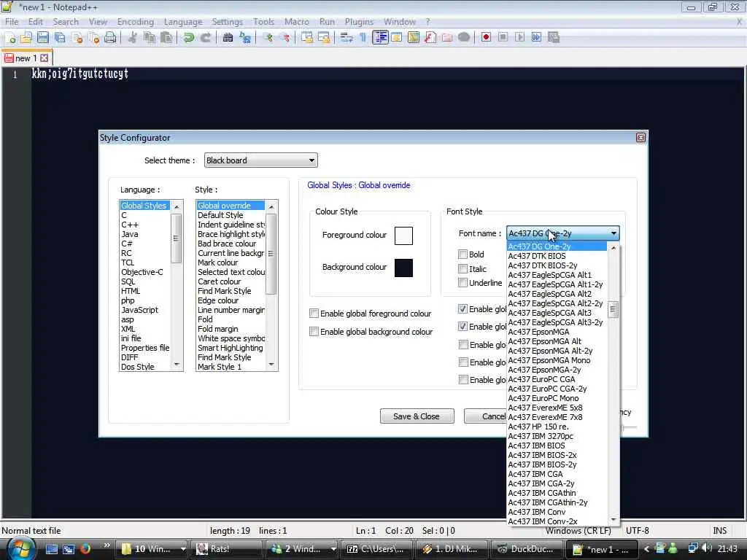
Task: Click the New file toolbar icon
Action: [x=10, y=38]
